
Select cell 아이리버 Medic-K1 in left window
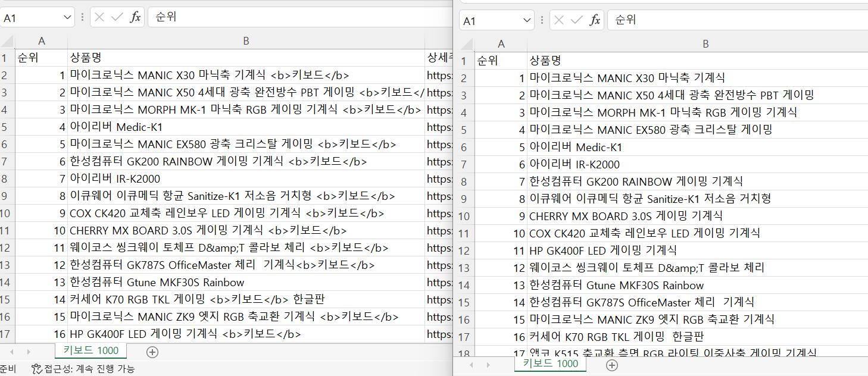(x=246, y=127)
